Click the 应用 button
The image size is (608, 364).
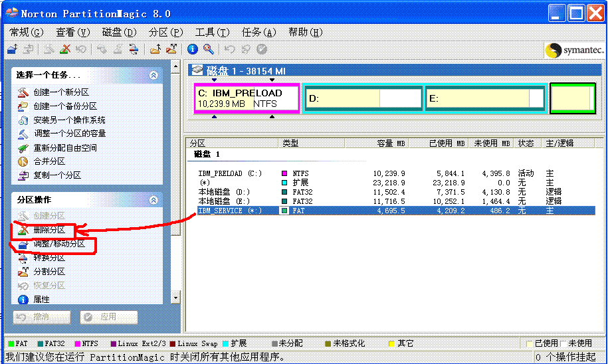pos(109,317)
